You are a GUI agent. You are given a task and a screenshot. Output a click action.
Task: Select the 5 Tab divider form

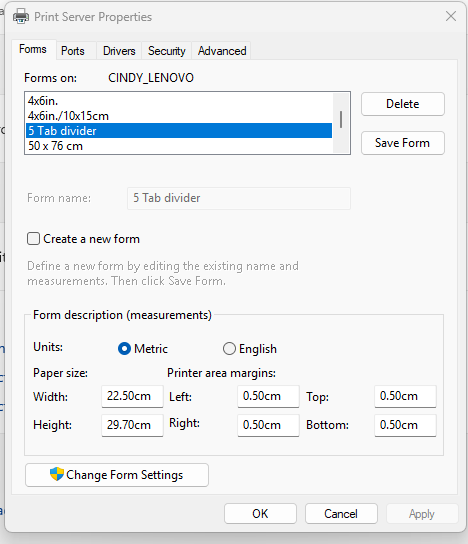pyautogui.click(x=179, y=131)
